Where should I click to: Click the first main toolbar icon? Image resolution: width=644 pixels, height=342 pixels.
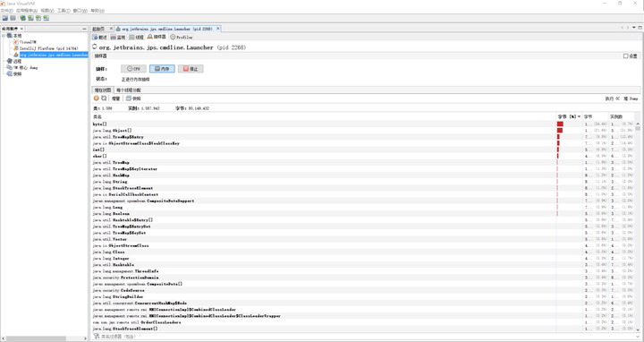(x=5, y=18)
